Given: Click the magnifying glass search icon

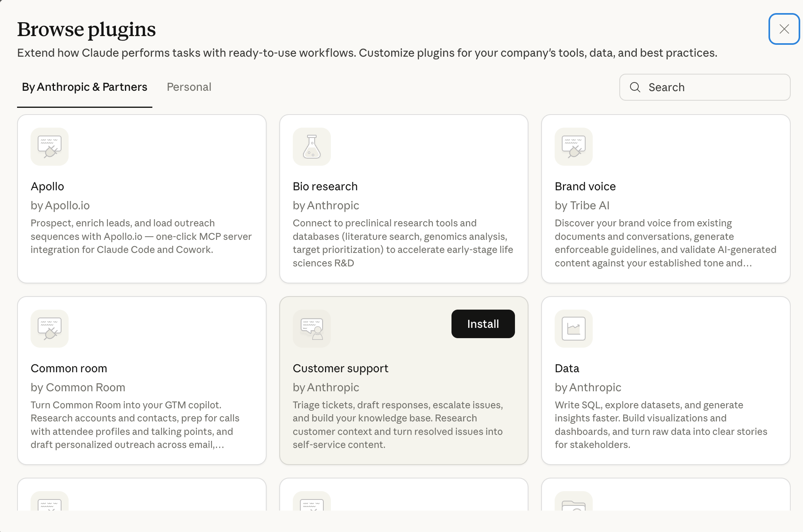Looking at the screenshot, I should pyautogui.click(x=635, y=87).
